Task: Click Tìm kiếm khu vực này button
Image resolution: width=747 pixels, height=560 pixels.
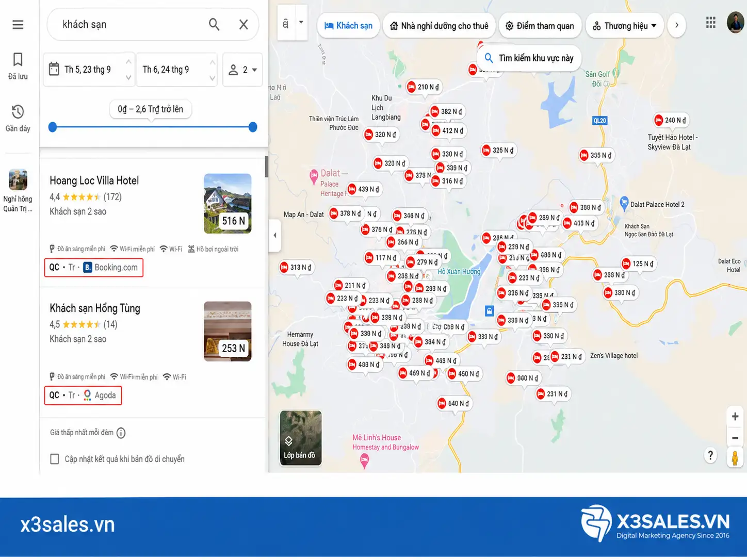Action: [529, 58]
